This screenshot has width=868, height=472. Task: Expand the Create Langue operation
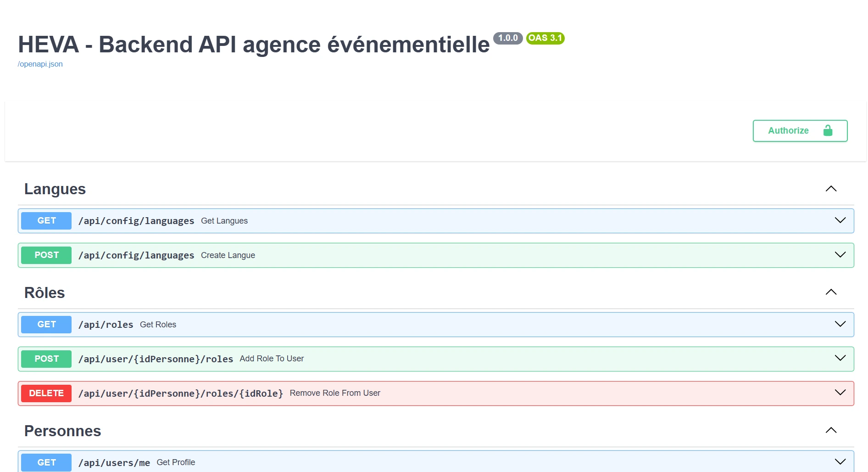click(840, 255)
